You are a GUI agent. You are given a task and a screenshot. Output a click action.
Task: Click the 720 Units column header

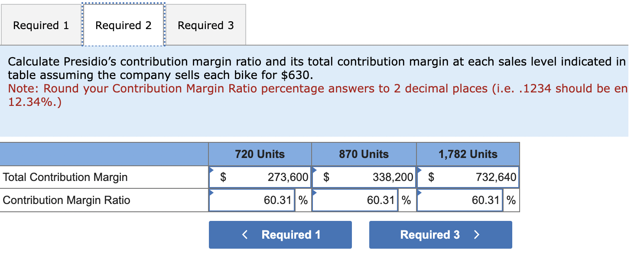(x=260, y=154)
